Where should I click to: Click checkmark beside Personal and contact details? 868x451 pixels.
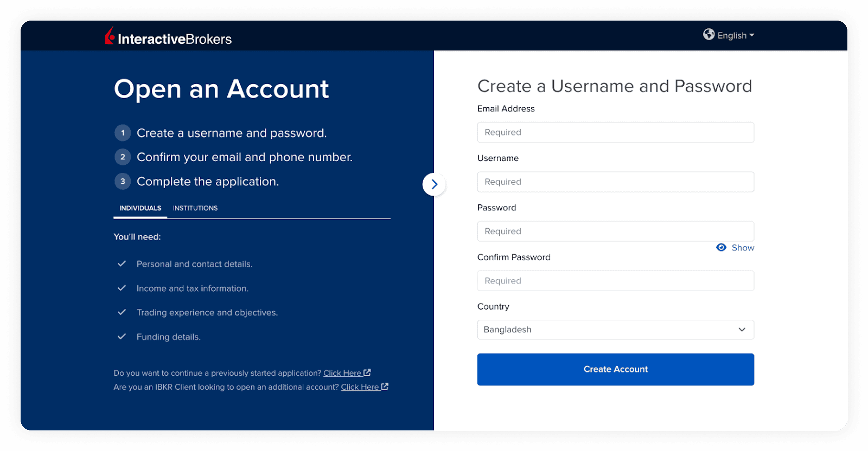[x=122, y=263]
